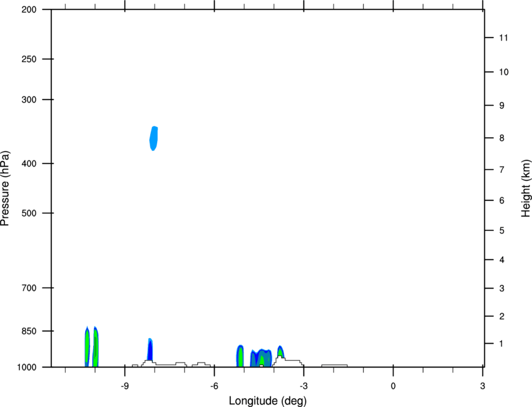532x407 pixels.
Task: Click the 250 pressure tick label
Action: [29, 59]
